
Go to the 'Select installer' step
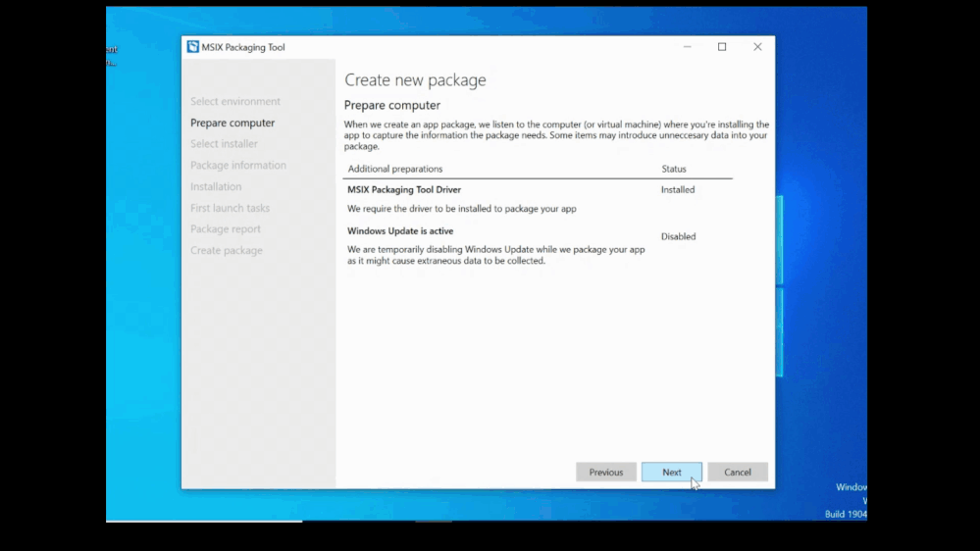pos(224,144)
